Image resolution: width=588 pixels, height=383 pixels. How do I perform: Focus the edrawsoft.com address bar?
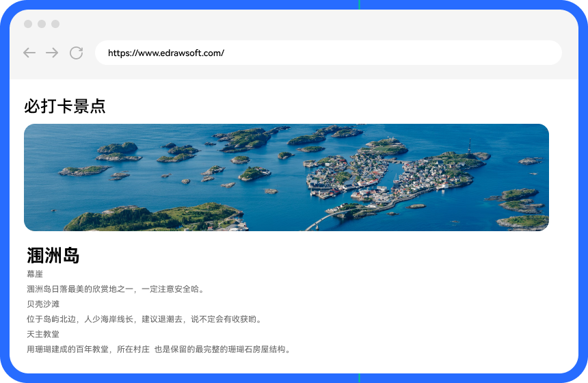[x=328, y=53]
